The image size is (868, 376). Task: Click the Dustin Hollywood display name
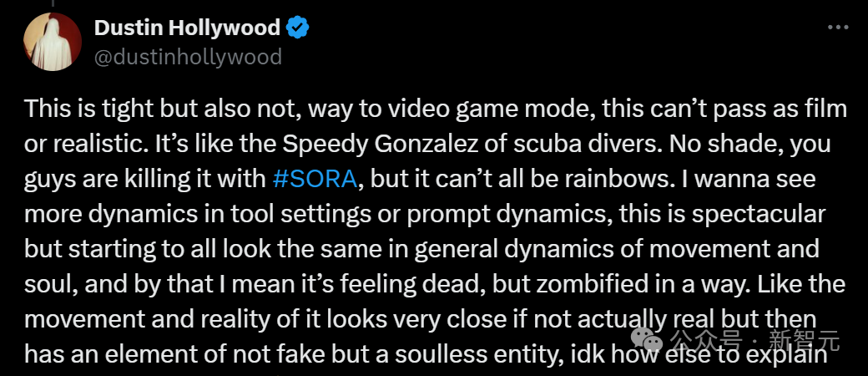tap(186, 28)
